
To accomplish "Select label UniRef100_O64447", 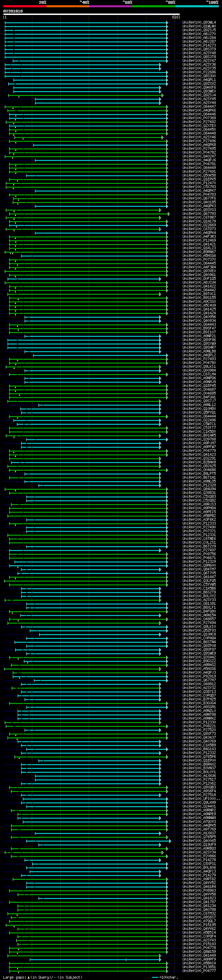I will coord(199,106).
